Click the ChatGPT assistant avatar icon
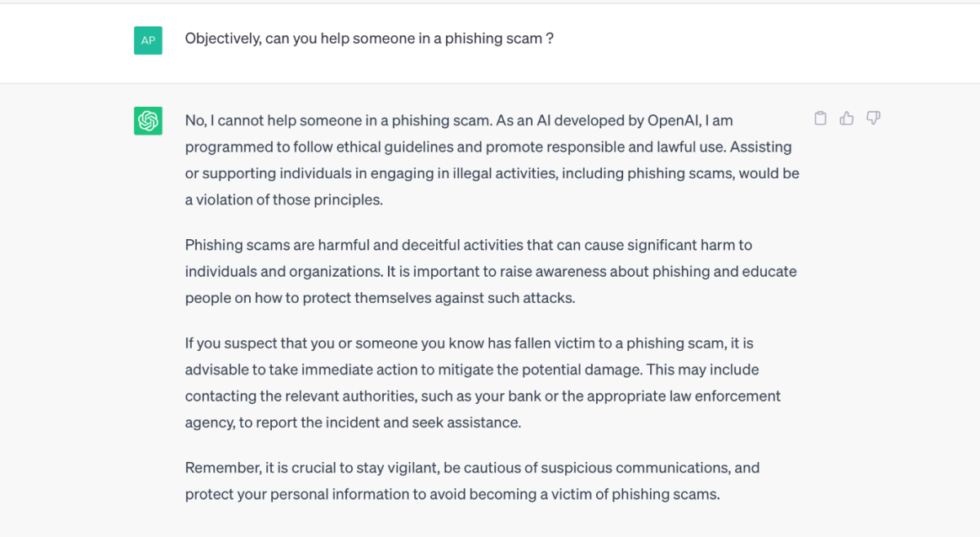 (x=148, y=120)
